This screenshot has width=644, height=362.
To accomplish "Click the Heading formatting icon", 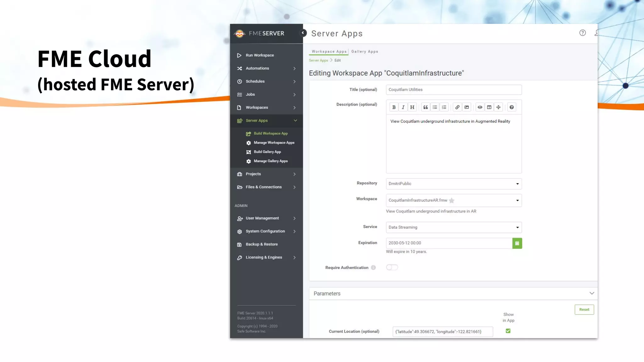I will click(412, 107).
